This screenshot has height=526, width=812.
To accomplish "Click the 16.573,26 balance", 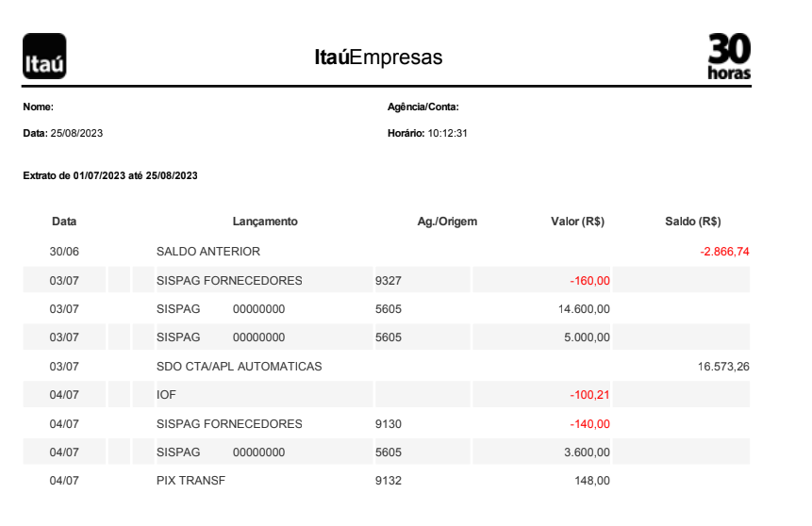I will tap(723, 367).
